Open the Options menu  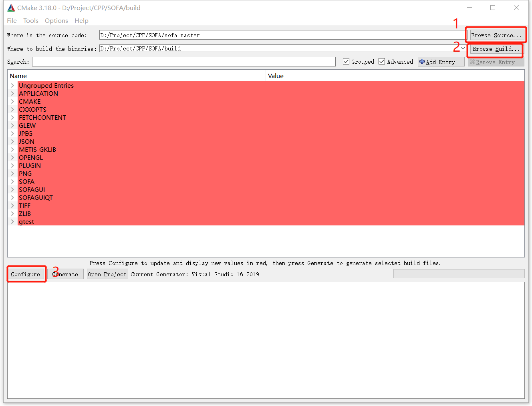point(56,20)
